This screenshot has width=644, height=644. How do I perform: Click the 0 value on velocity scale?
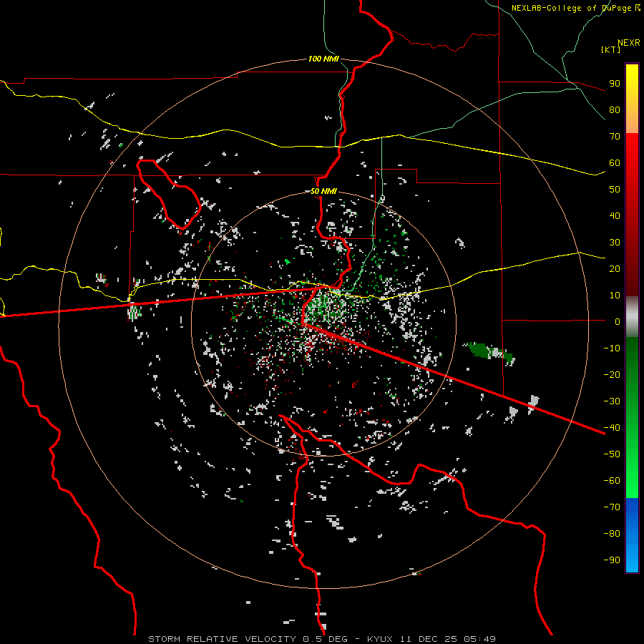pyautogui.click(x=618, y=322)
